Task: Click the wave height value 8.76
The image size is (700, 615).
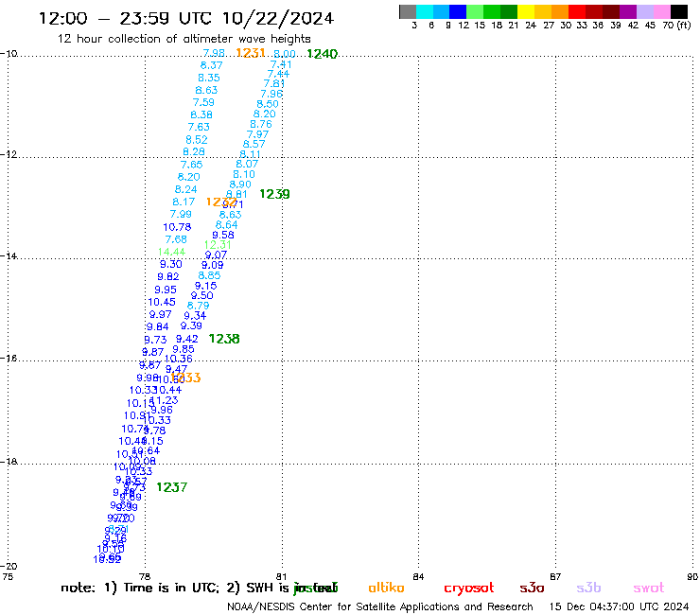Action: point(261,125)
